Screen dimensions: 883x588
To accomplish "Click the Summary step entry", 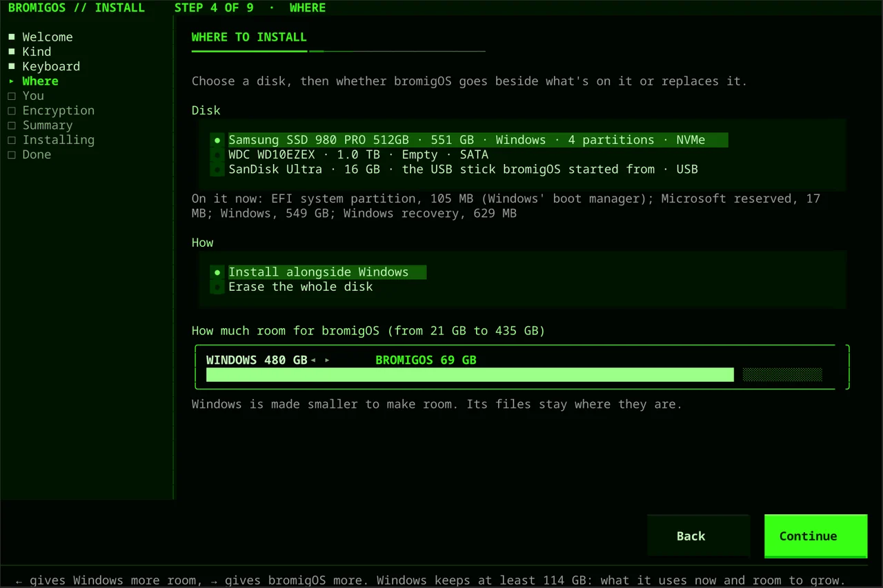I will point(40,125).
